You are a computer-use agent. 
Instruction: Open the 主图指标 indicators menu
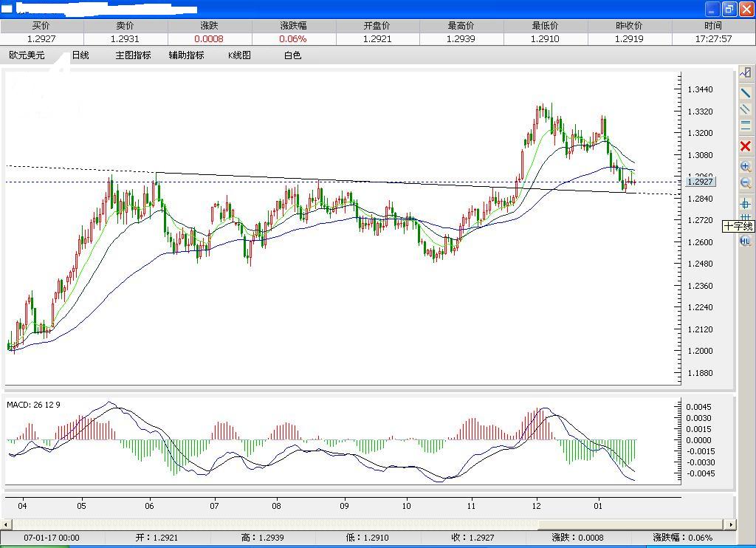(x=132, y=55)
